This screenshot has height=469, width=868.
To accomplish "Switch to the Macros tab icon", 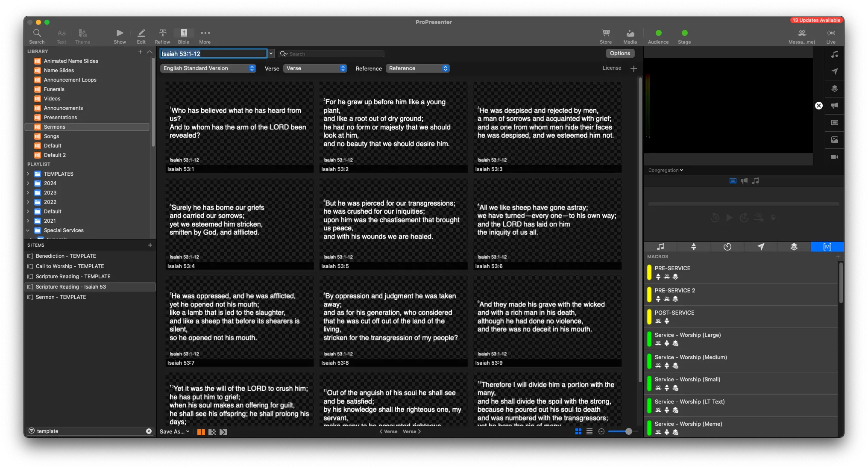I will coord(827,247).
